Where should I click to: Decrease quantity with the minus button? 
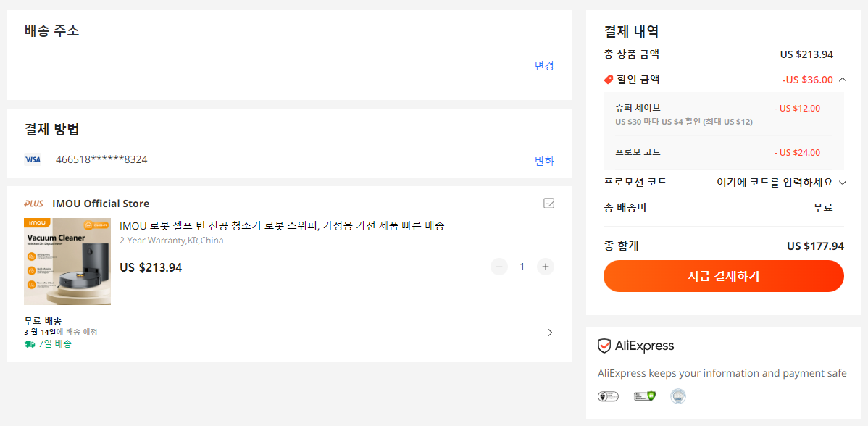[498, 267]
